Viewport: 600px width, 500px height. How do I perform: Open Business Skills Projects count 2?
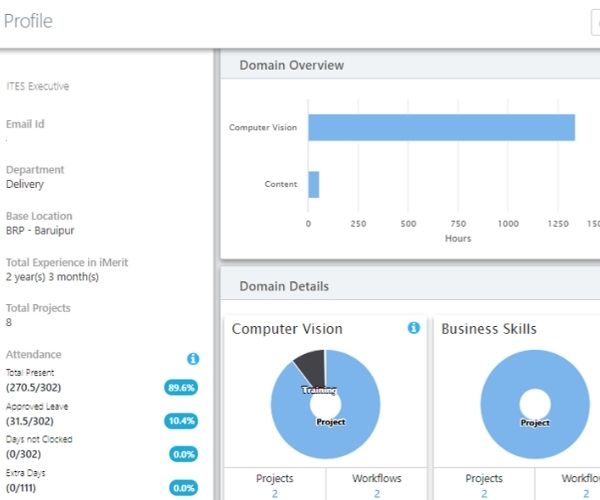[x=484, y=494]
